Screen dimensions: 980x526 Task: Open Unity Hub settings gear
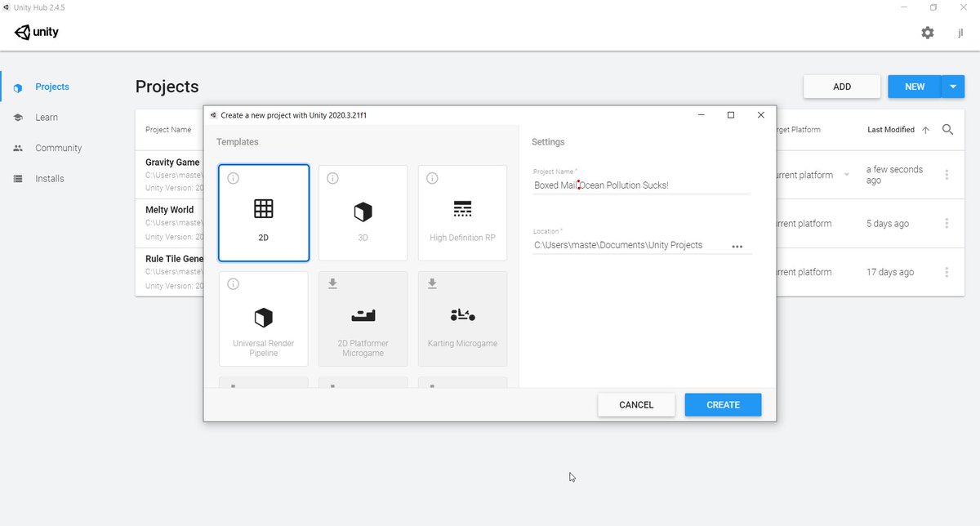pos(928,33)
